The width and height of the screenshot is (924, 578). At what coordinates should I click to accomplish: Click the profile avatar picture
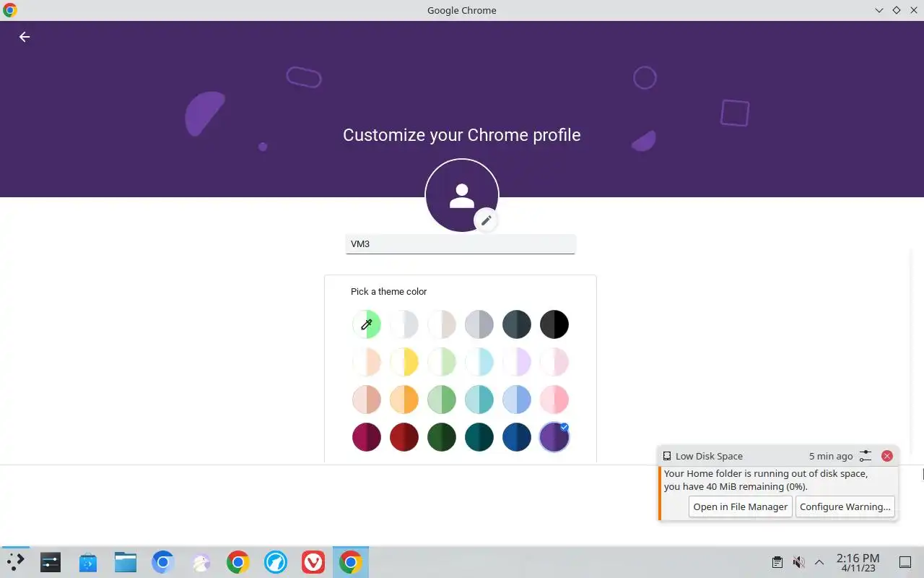pos(462,195)
